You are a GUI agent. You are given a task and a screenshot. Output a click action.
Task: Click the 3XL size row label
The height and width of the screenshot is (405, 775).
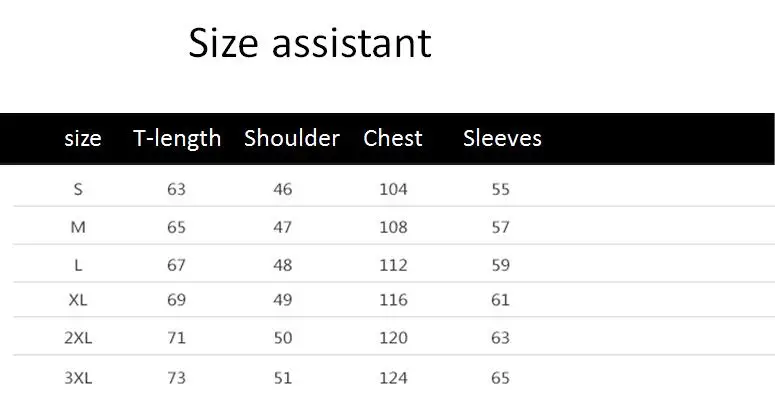pos(78,378)
